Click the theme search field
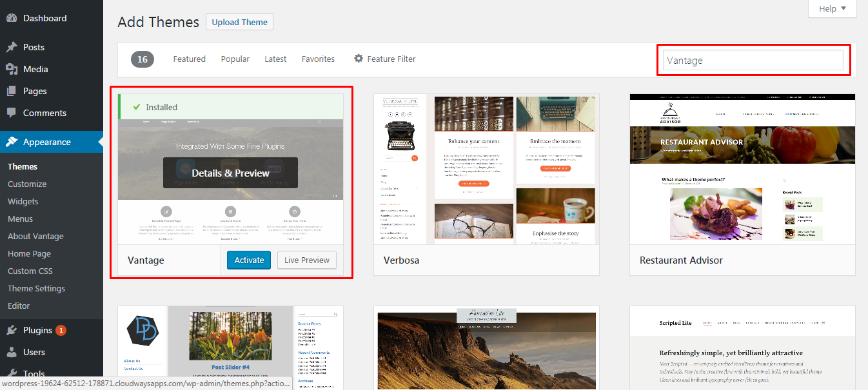The width and height of the screenshot is (868, 390). click(753, 60)
